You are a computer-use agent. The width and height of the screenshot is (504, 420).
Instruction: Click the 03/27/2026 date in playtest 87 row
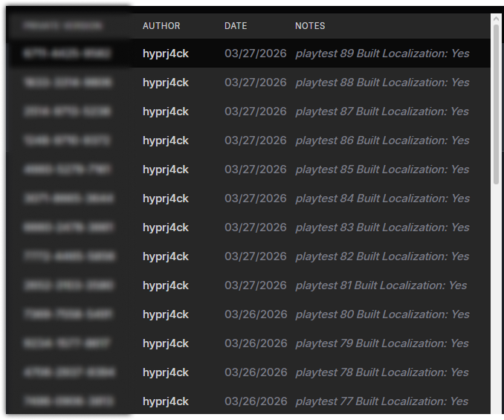click(256, 112)
